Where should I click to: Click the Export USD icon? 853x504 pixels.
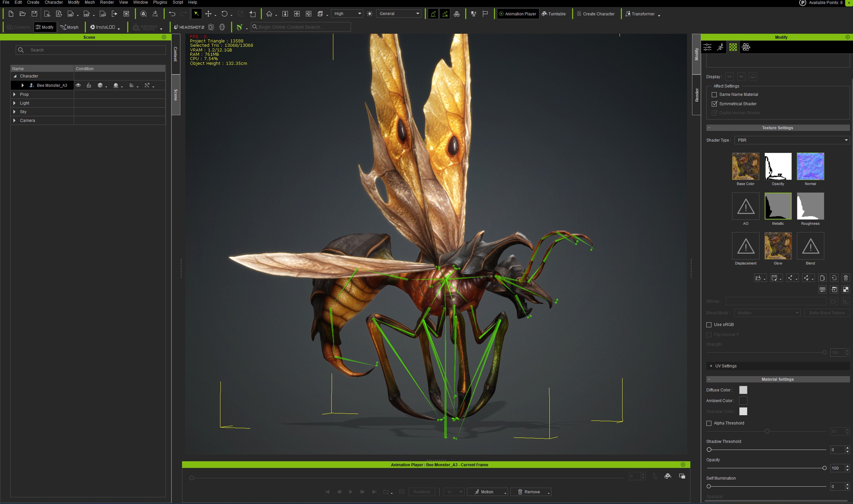(x=103, y=14)
